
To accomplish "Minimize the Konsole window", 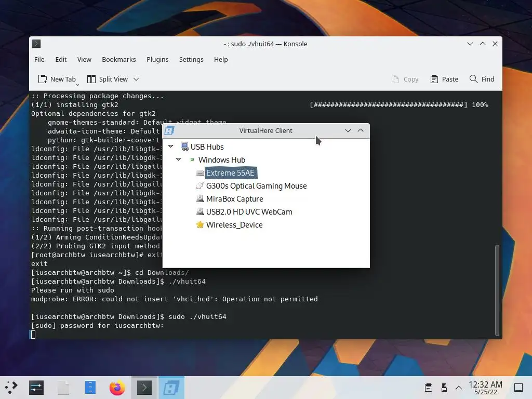I will click(x=470, y=44).
